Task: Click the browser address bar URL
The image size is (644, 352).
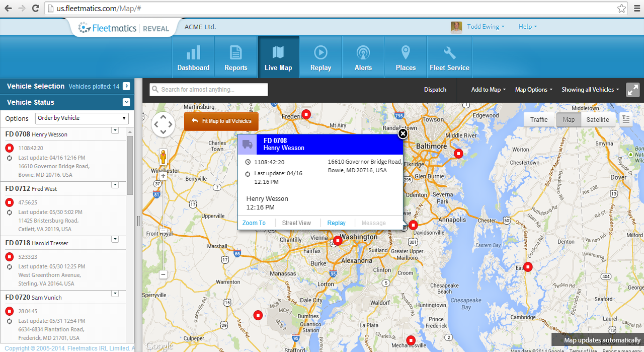Action: [98, 8]
